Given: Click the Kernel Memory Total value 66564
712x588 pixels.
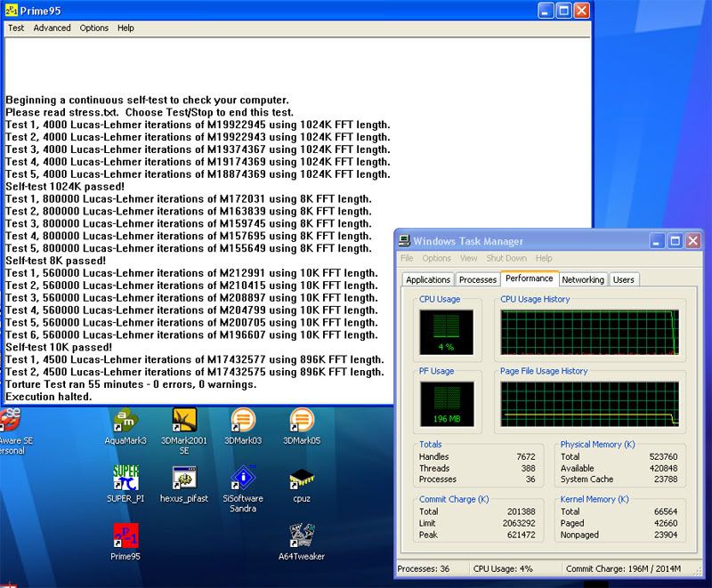Looking at the screenshot, I should point(666,511).
